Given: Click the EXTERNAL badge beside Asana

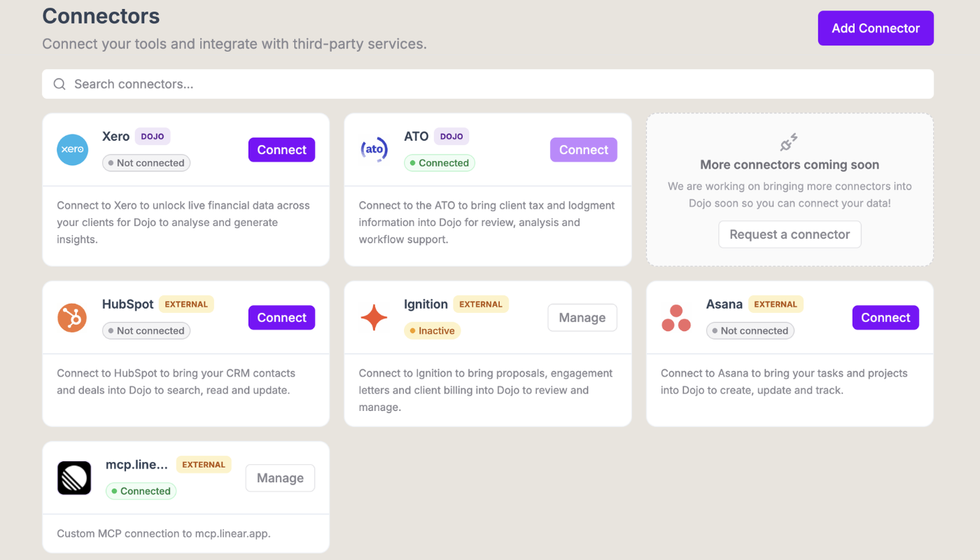Looking at the screenshot, I should [776, 304].
